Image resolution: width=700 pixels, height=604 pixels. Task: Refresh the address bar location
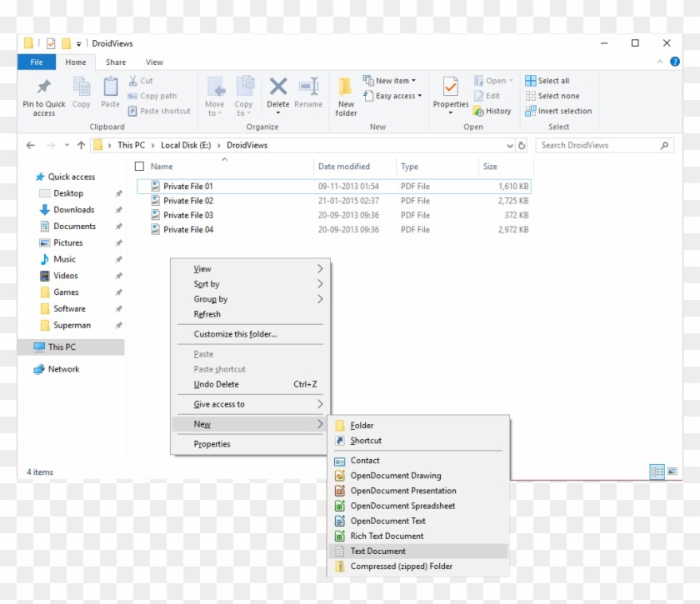(522, 146)
